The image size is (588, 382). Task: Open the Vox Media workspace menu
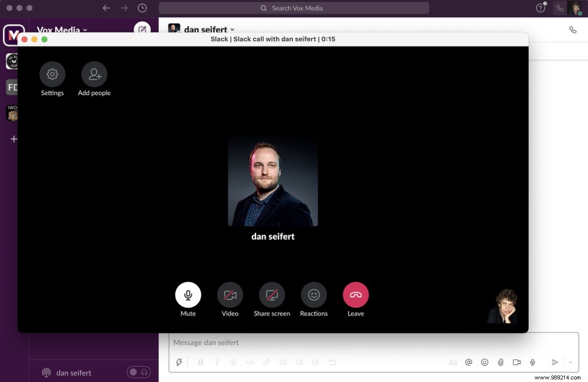pos(61,30)
